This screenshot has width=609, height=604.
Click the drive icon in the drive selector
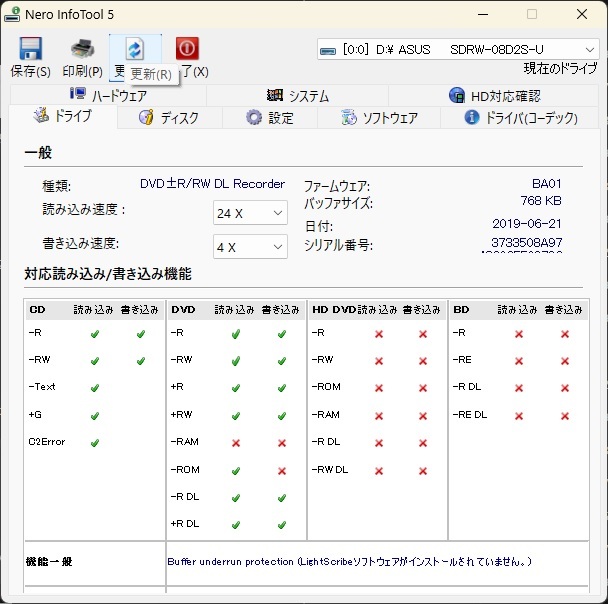[328, 50]
